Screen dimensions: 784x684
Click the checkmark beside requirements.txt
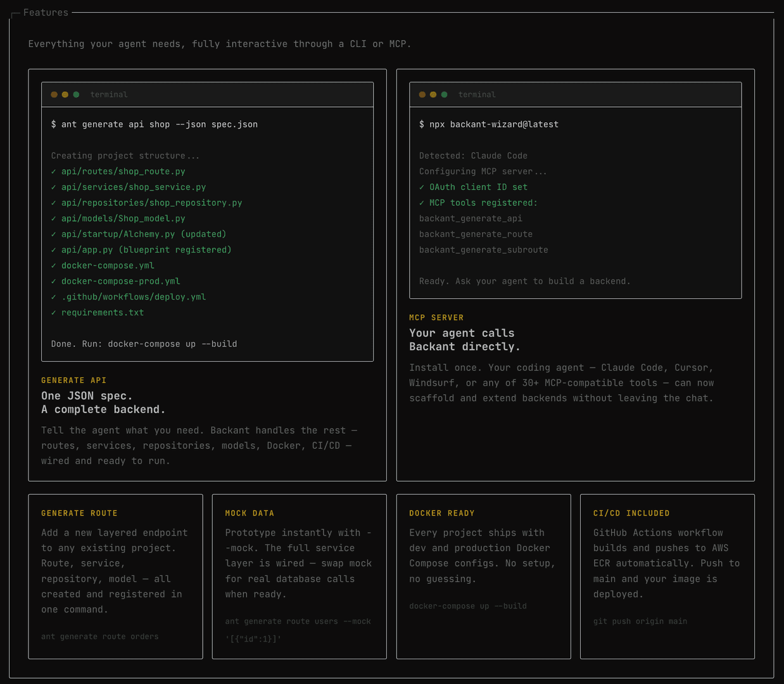coord(53,312)
